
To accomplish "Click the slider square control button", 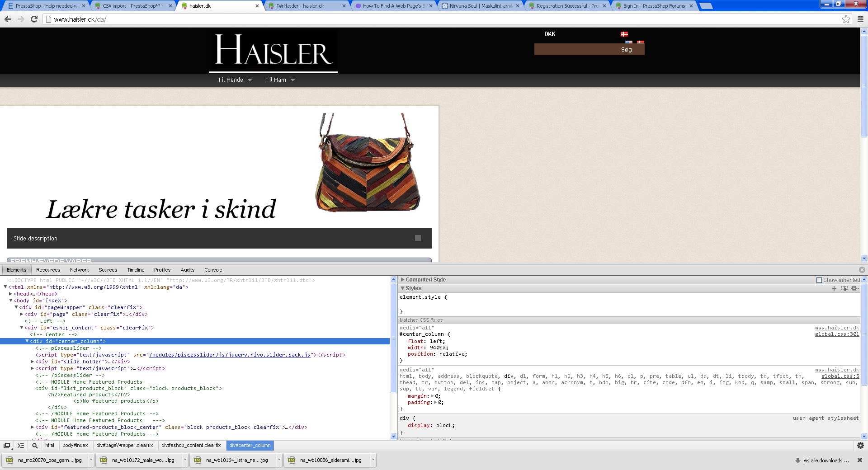I will coord(418,238).
